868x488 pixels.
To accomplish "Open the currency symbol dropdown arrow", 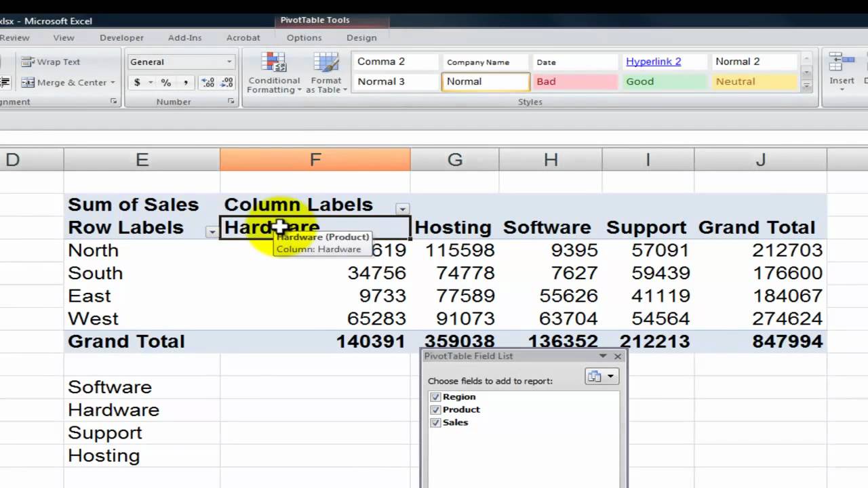I will tap(149, 83).
